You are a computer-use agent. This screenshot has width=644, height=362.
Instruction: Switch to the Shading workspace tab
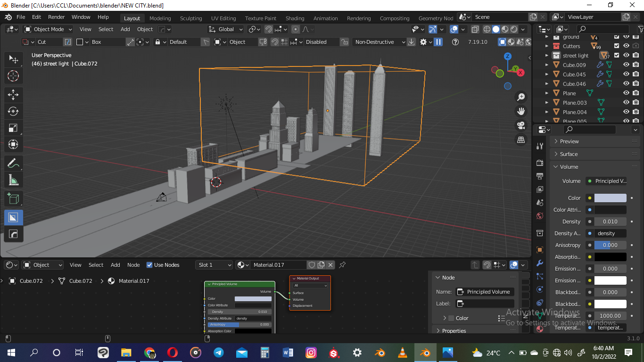pos(295,18)
